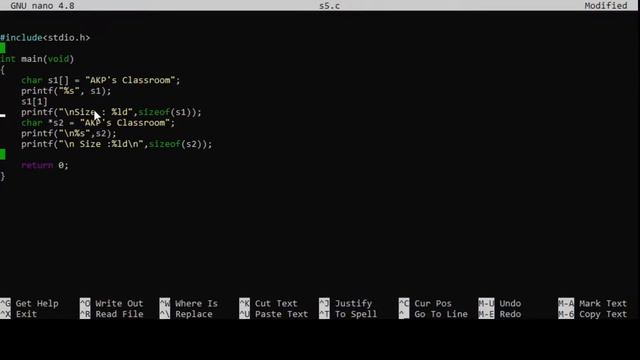Click the Replace shortcut

[x=186, y=314]
